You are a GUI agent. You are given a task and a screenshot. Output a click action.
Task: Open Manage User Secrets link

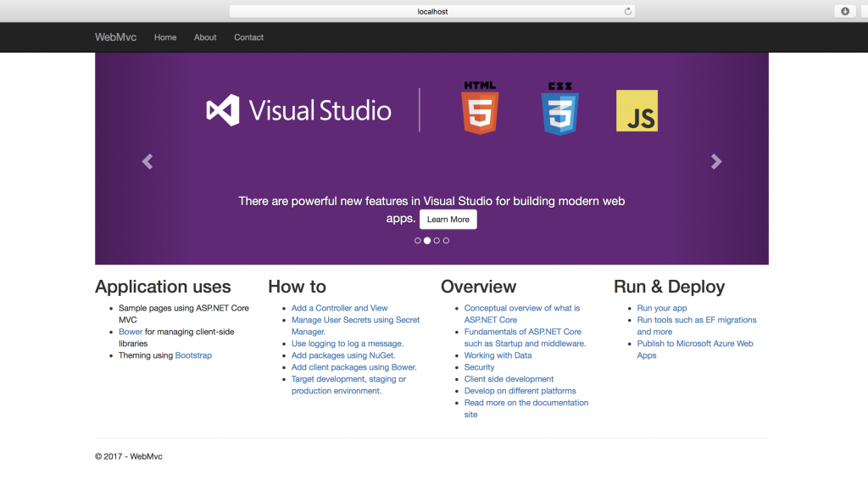pyautogui.click(x=355, y=326)
